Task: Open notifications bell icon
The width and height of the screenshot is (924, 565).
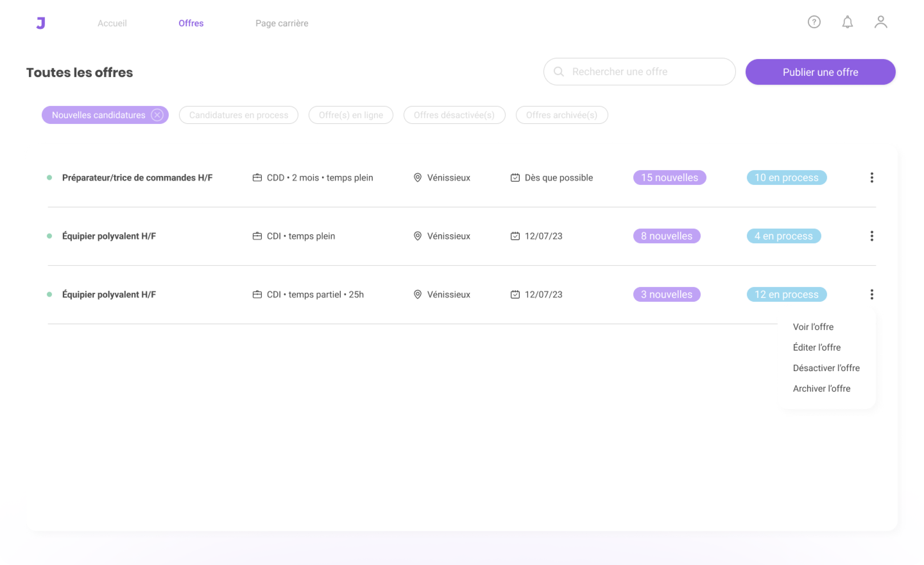Action: pyautogui.click(x=847, y=22)
